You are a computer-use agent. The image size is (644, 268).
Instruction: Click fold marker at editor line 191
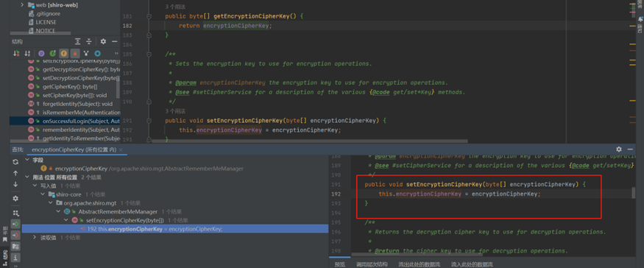click(x=149, y=121)
